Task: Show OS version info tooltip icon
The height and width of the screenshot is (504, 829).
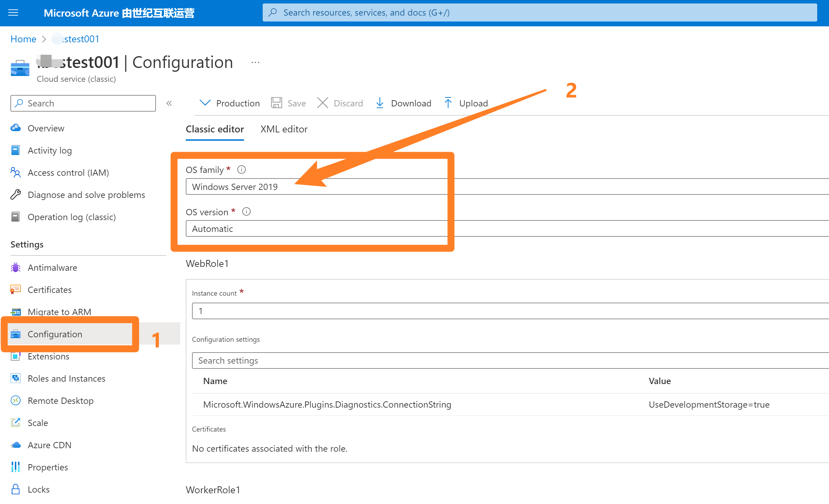Action: 246,211
